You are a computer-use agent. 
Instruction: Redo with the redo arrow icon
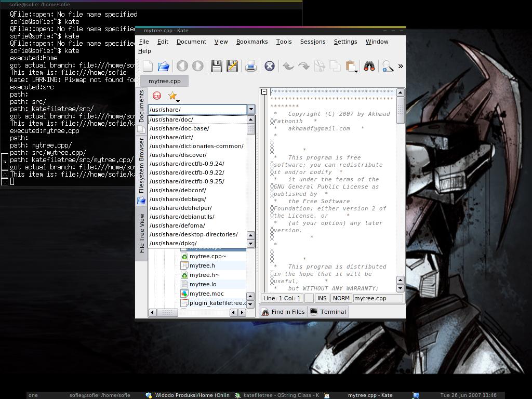[303, 66]
